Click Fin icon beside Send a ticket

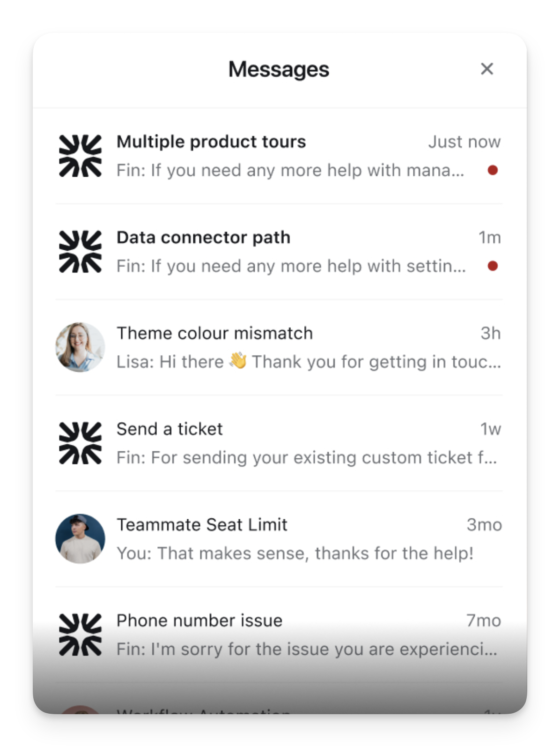point(80,443)
